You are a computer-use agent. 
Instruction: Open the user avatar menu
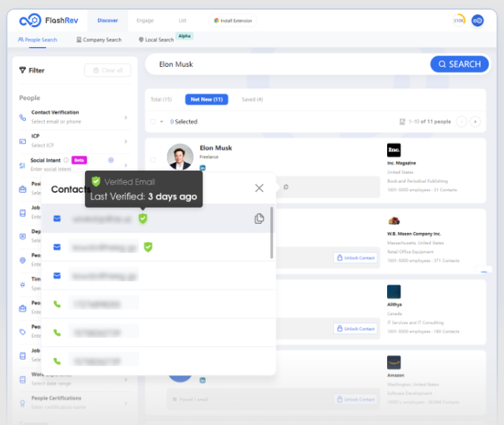pyautogui.click(x=477, y=20)
